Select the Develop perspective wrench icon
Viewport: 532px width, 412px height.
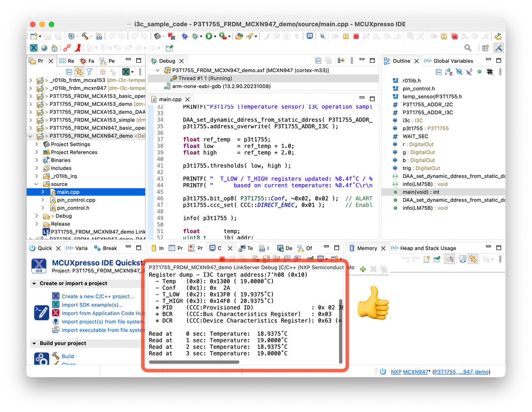tap(498, 48)
